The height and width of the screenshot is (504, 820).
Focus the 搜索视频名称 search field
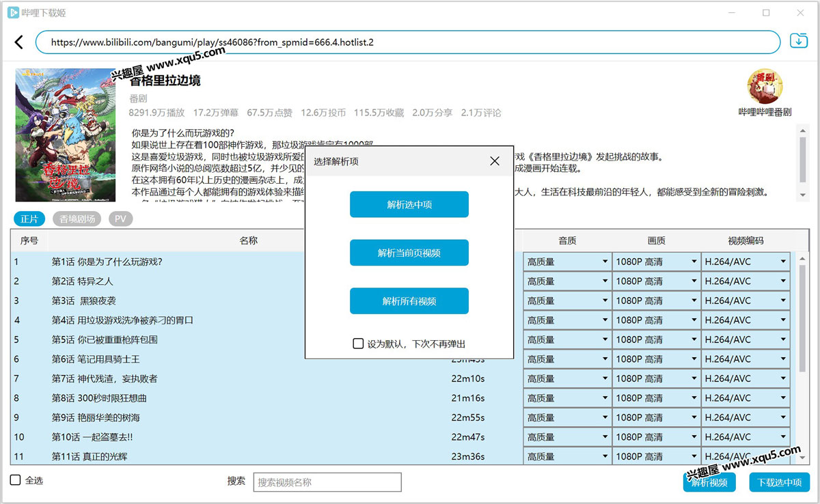[327, 482]
